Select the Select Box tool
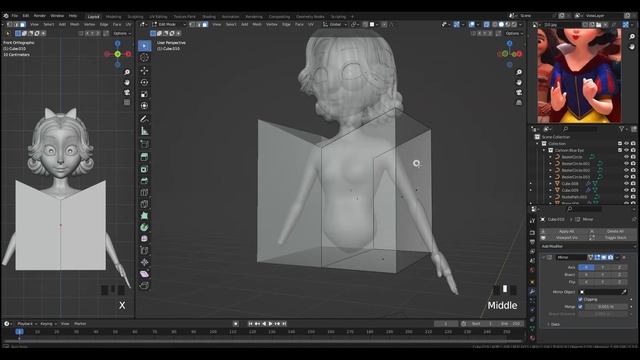Screen dimensions: 640x360 coord(144,46)
